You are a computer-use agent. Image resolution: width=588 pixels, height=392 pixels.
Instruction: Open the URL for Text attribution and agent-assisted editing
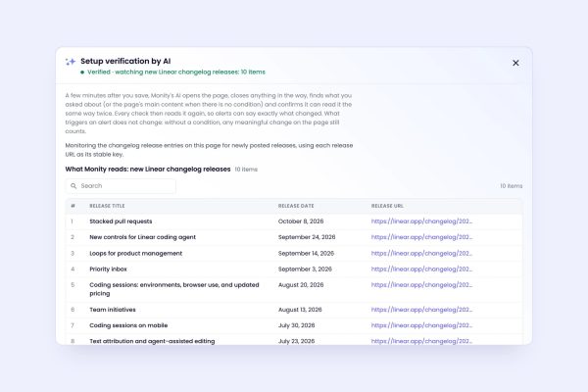[421, 341]
